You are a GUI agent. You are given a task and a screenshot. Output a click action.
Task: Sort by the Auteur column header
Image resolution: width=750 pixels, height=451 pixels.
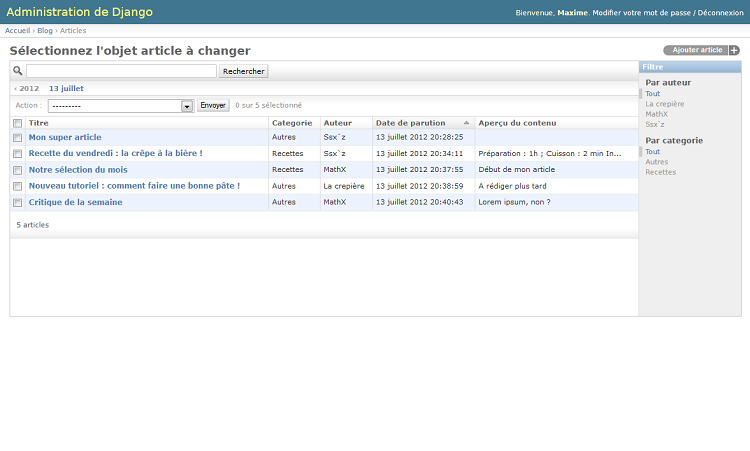(337, 123)
